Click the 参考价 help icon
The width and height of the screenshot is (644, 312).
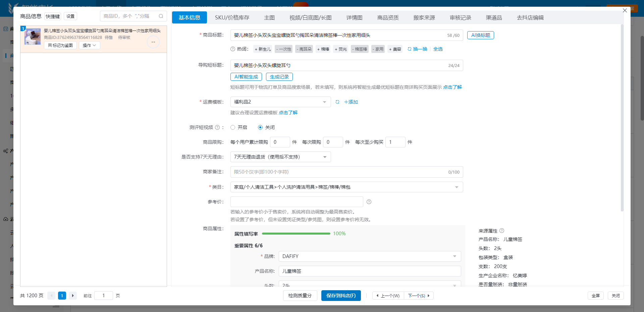tap(369, 202)
